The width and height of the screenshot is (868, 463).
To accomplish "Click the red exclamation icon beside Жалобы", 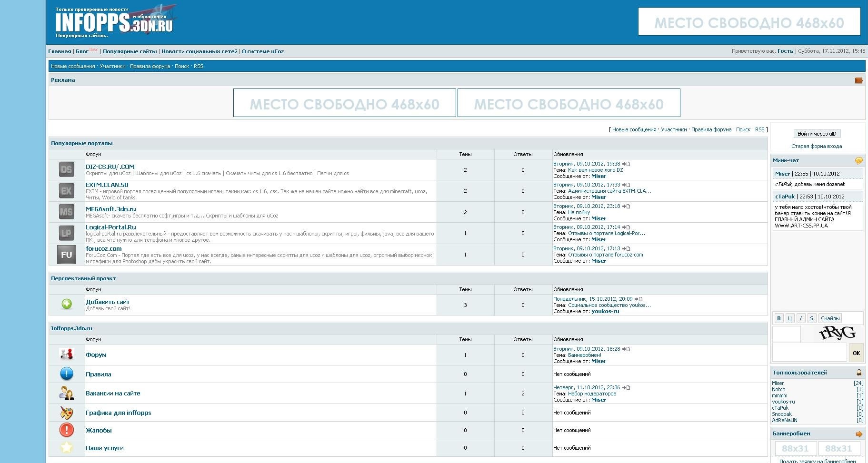I will point(67,430).
